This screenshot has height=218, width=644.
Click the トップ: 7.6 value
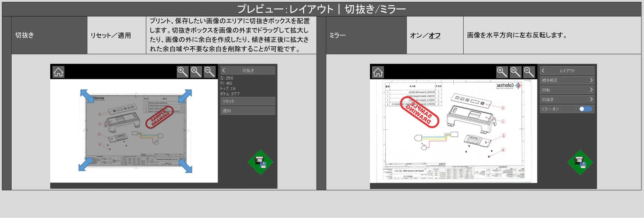[228, 89]
